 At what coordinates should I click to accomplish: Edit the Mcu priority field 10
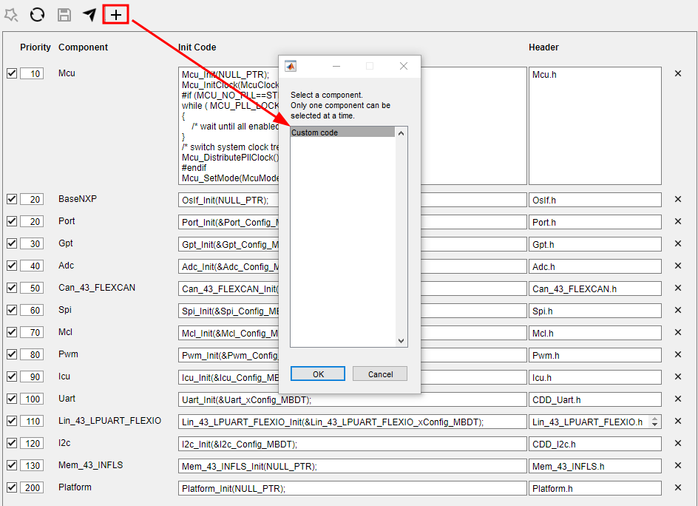click(32, 73)
